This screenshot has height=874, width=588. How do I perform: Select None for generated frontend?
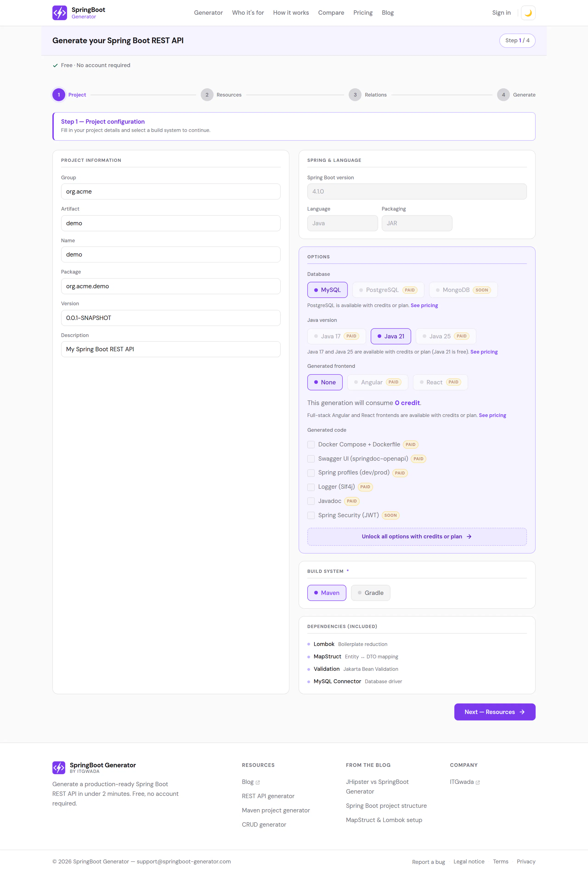click(x=325, y=382)
